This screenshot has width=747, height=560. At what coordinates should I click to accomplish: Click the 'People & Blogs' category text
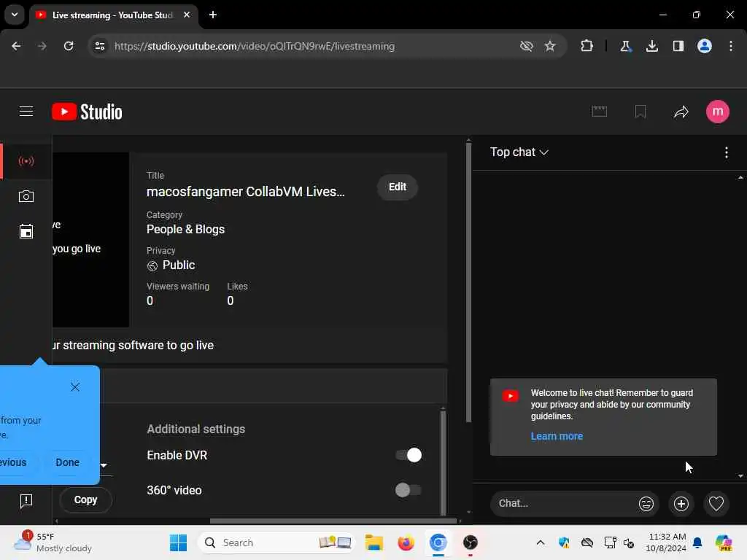click(x=185, y=229)
